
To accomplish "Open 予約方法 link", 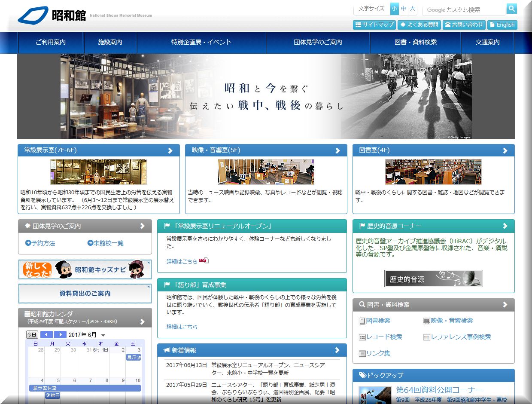I will click(40, 243).
